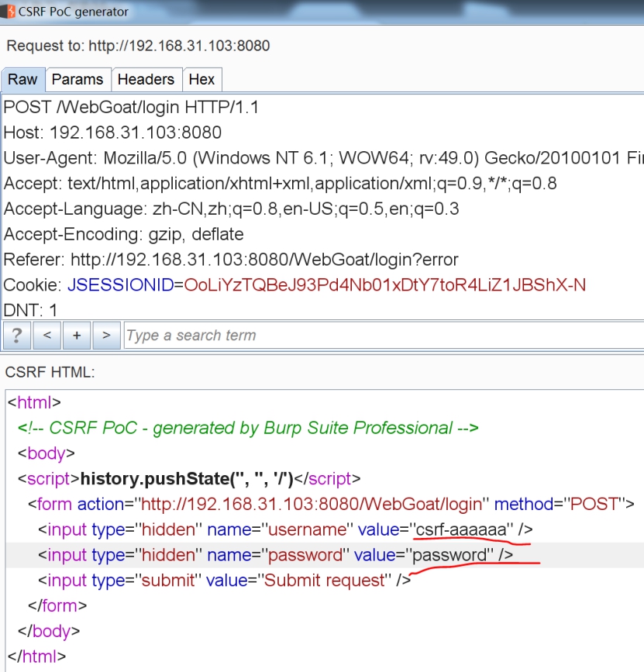Click the history.pushState script line

(189, 479)
